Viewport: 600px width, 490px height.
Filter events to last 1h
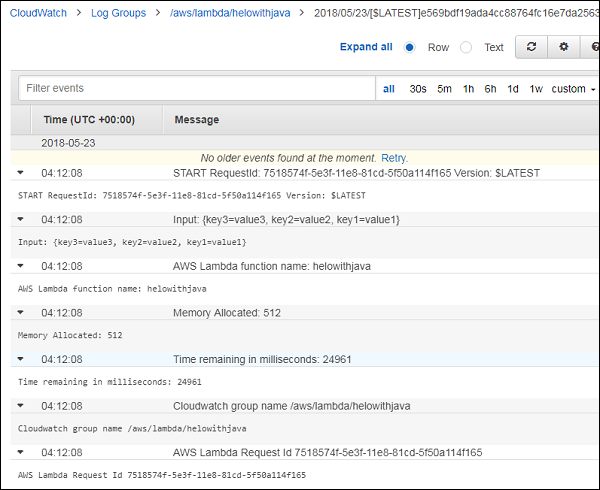[468, 89]
